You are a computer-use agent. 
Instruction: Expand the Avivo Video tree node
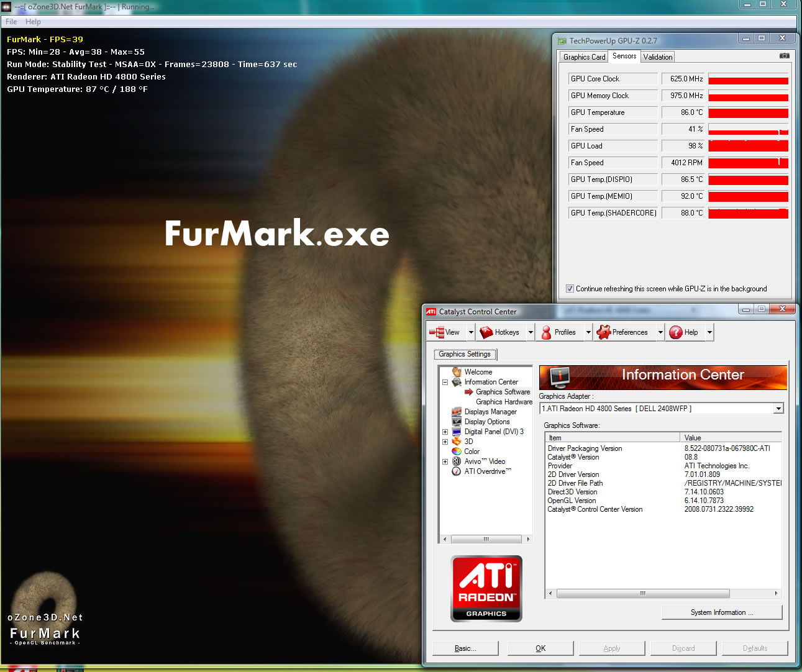click(x=445, y=461)
